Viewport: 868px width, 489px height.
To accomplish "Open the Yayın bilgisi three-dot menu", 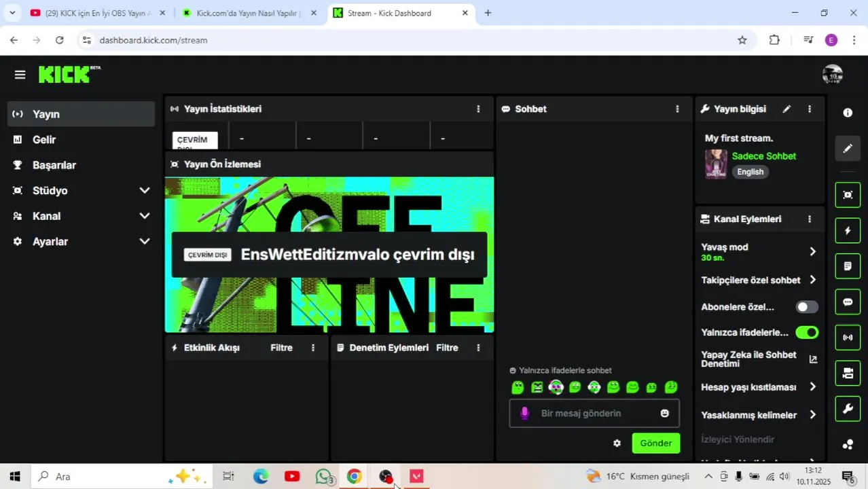I will pos(809,109).
